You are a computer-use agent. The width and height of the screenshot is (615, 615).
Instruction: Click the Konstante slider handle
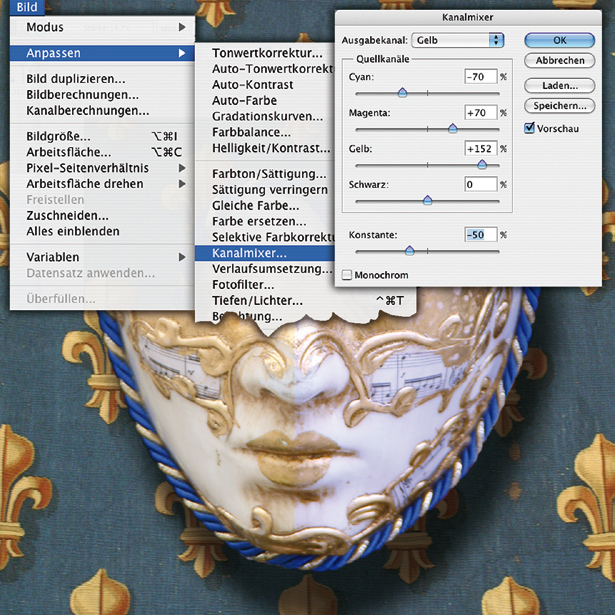click(409, 251)
